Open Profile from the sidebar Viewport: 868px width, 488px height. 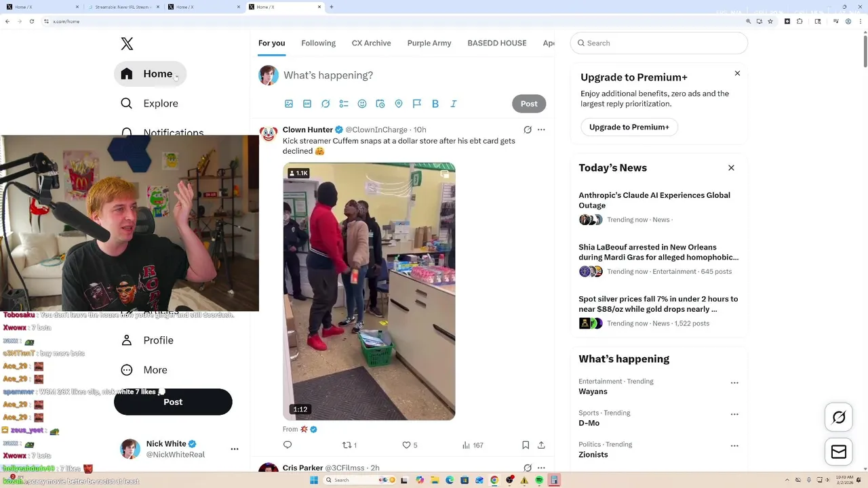147,340
